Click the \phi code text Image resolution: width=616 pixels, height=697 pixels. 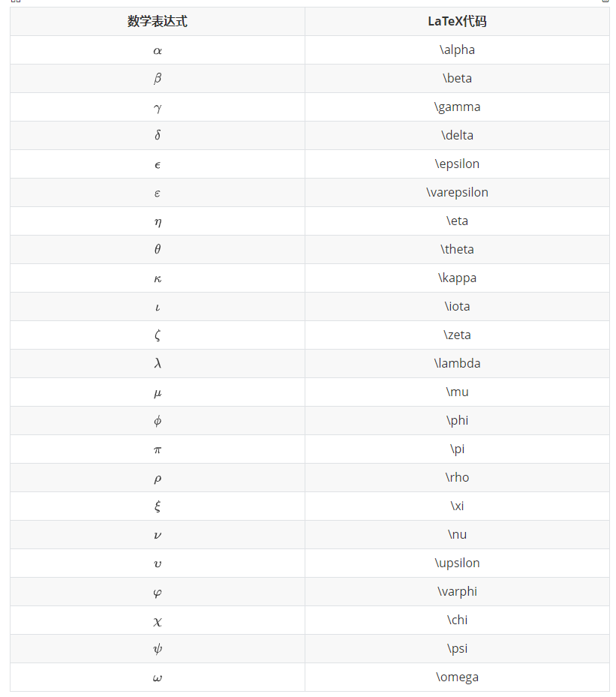(x=457, y=421)
